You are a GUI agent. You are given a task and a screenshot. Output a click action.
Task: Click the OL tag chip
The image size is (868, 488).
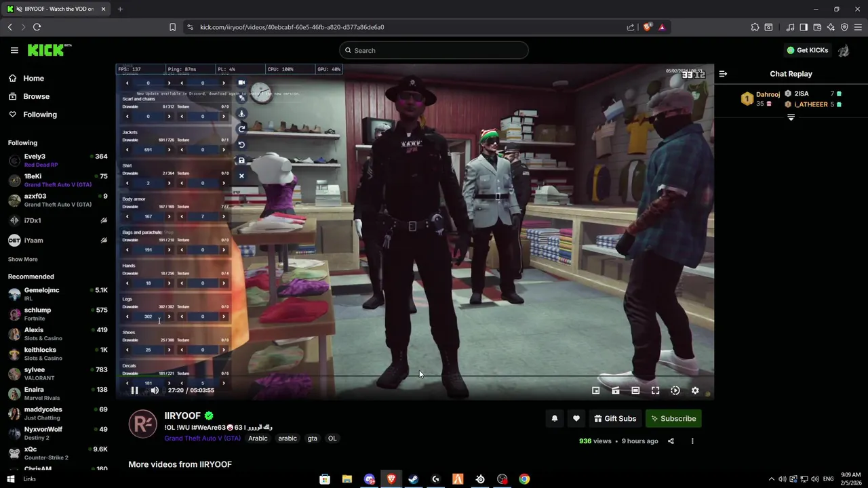tap(332, 439)
